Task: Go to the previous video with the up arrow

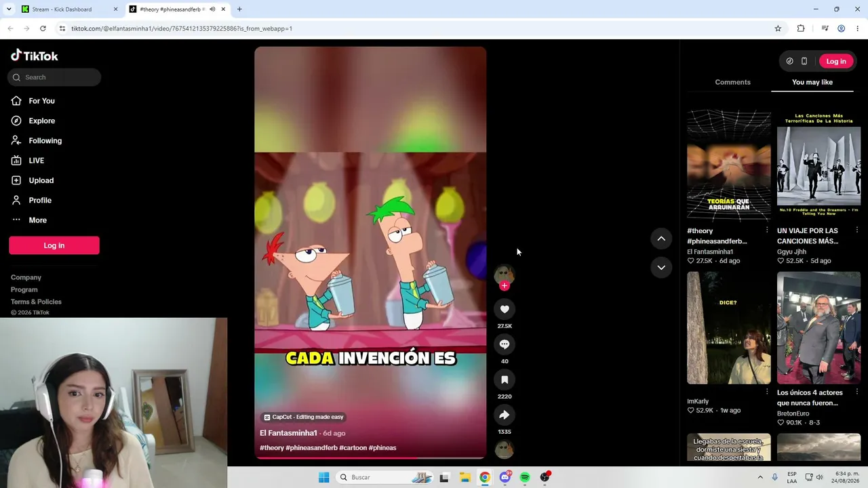Action: (661, 239)
